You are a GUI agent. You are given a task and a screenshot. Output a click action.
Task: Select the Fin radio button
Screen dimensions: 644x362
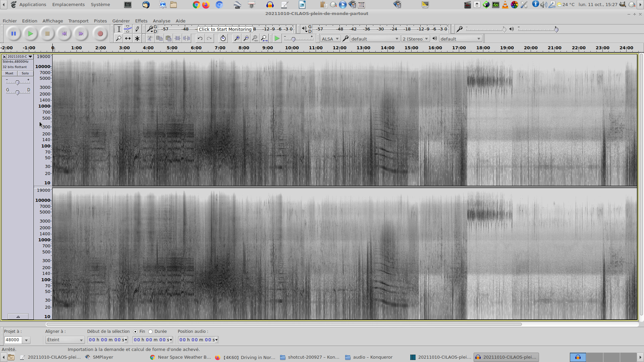(136, 332)
